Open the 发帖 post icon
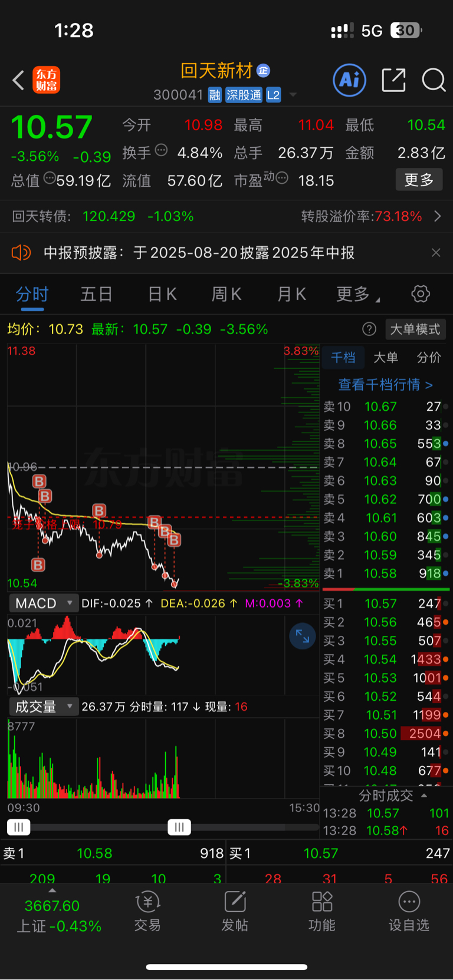The height and width of the screenshot is (980, 453). [x=235, y=911]
